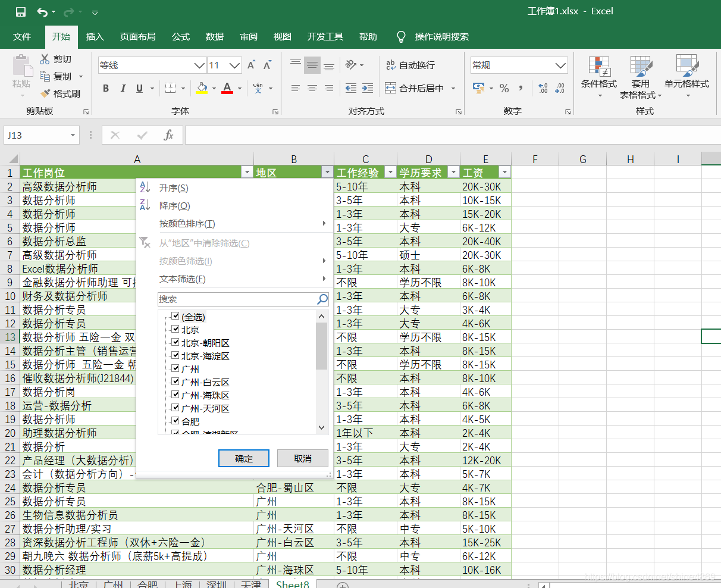Click the 取消 button
721x588 pixels.
pos(303,458)
